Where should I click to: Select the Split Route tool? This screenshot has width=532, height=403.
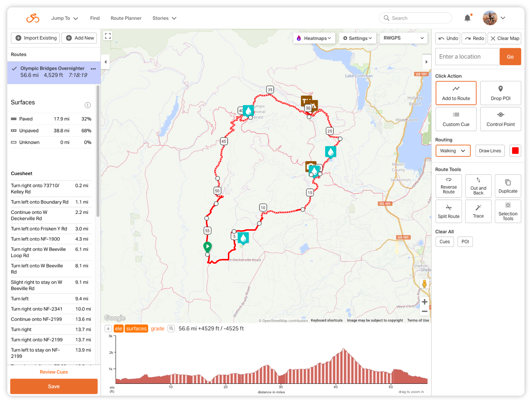(x=448, y=211)
